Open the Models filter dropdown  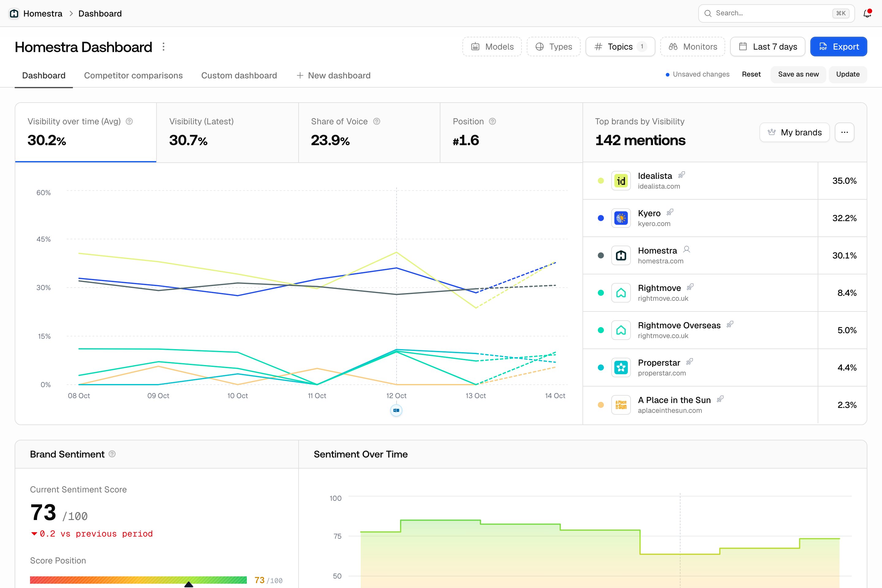tap(492, 47)
